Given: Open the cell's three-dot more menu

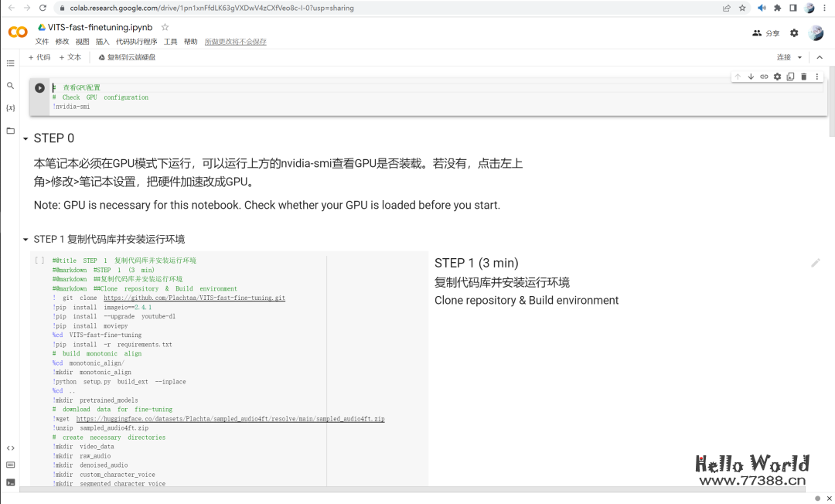Looking at the screenshot, I should click(818, 77).
